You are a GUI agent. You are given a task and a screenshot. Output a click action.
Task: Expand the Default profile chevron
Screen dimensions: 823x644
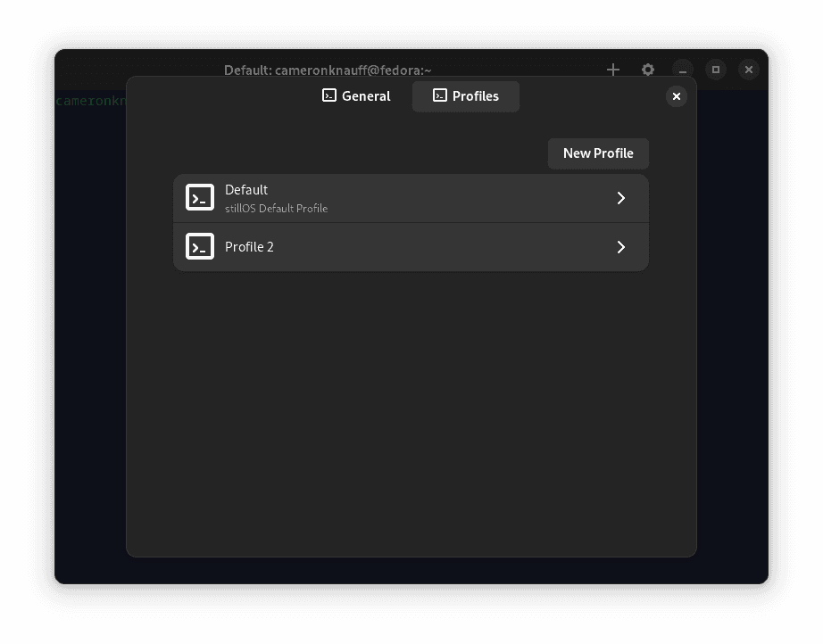tap(621, 198)
